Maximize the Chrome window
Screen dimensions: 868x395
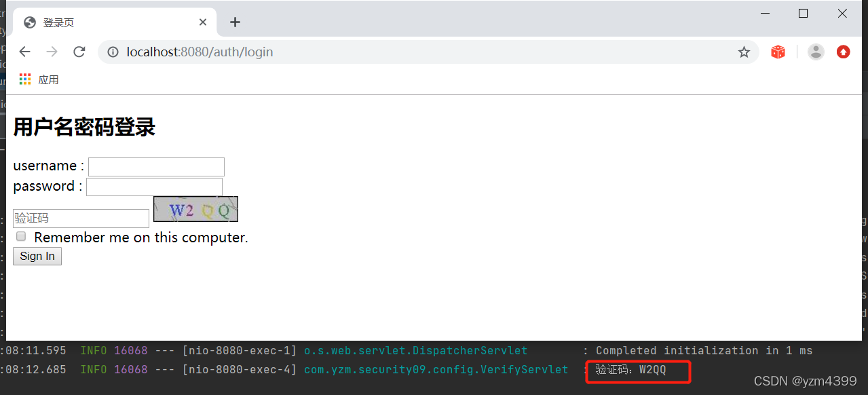[804, 14]
